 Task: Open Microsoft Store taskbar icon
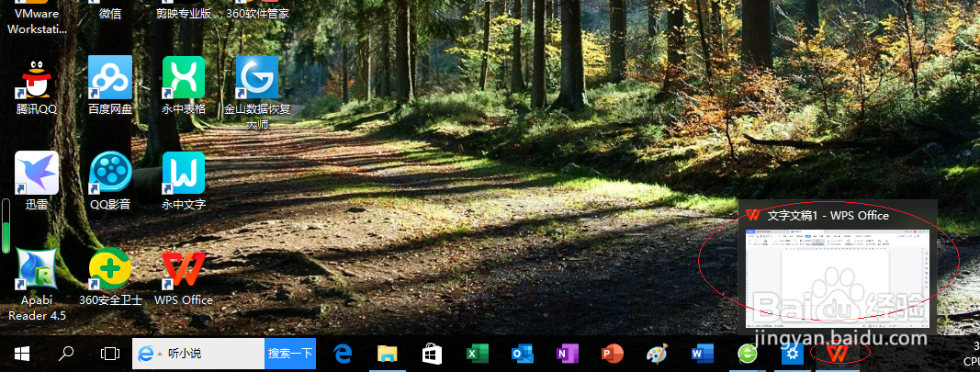tap(432, 354)
